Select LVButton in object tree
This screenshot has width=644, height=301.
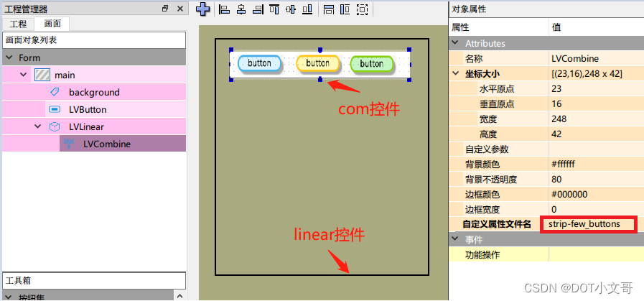pyautogui.click(x=88, y=109)
